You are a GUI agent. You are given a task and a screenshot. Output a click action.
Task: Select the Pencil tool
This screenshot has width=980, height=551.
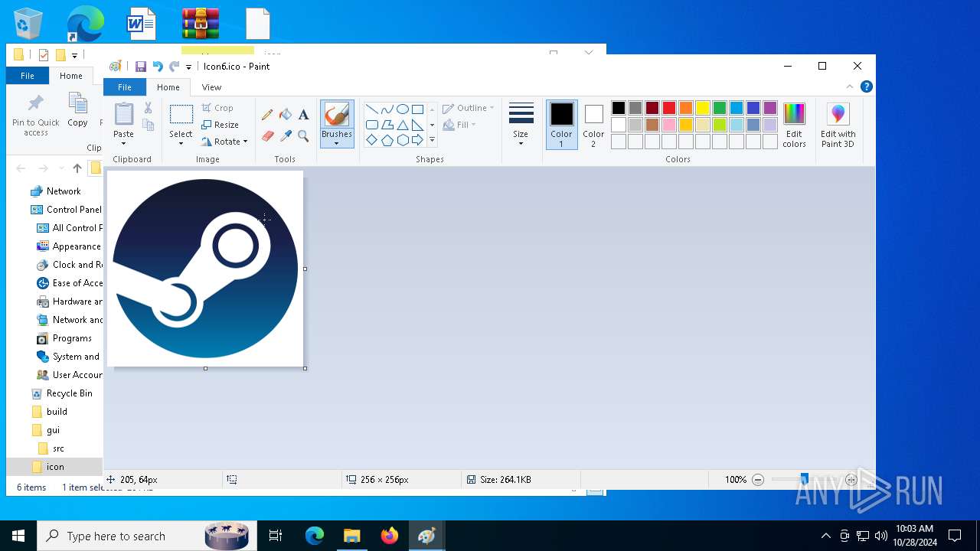(267, 115)
